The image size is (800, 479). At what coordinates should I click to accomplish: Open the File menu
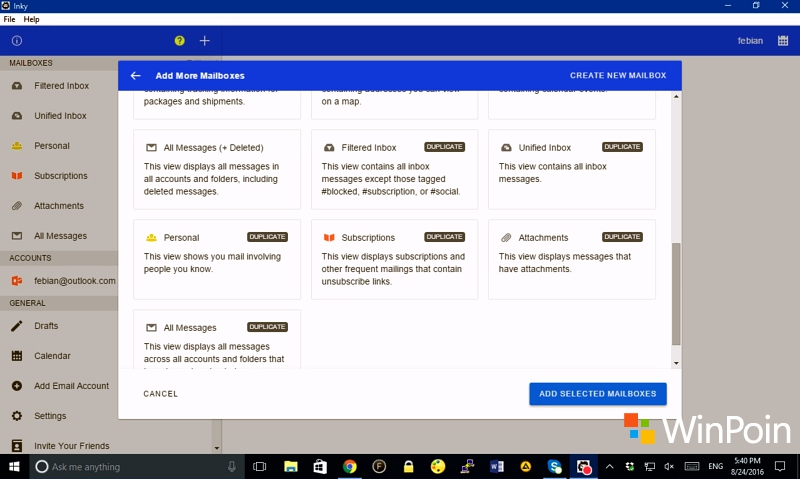click(x=10, y=19)
